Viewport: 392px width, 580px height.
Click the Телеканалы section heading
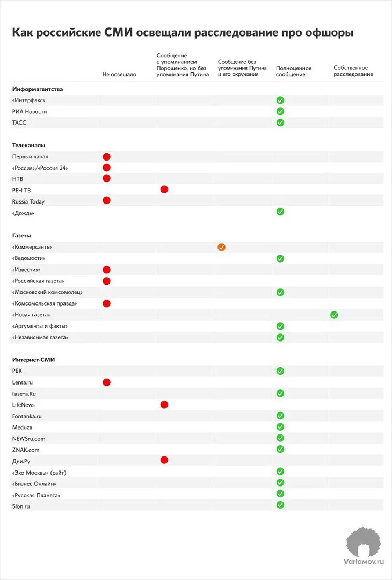point(28,145)
